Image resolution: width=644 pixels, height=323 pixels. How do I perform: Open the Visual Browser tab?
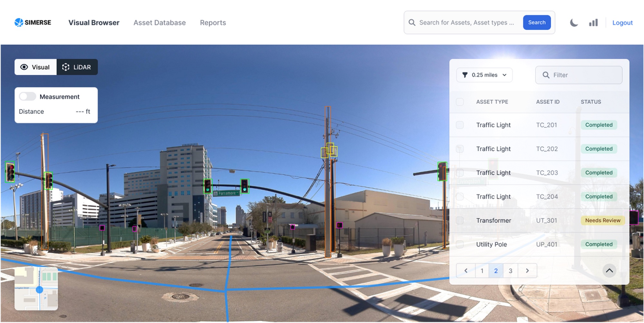point(94,23)
